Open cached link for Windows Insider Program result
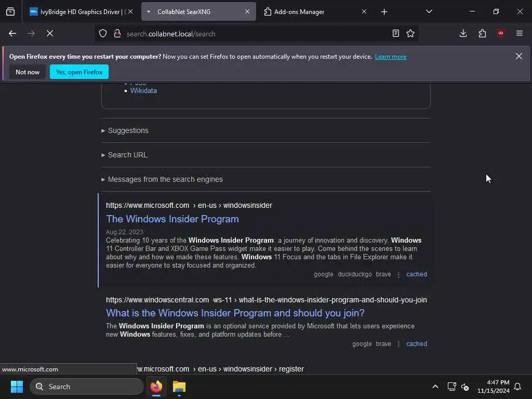This screenshot has height=399, width=532. pyautogui.click(x=417, y=274)
